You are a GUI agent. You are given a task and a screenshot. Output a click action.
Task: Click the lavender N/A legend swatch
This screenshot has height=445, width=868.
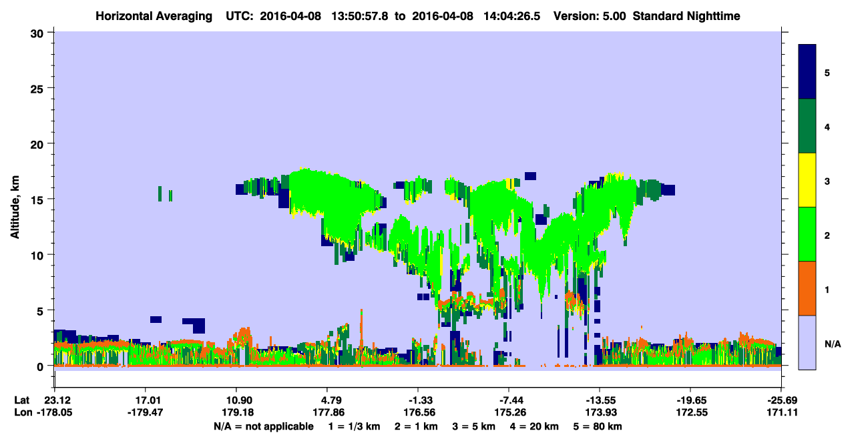point(807,342)
